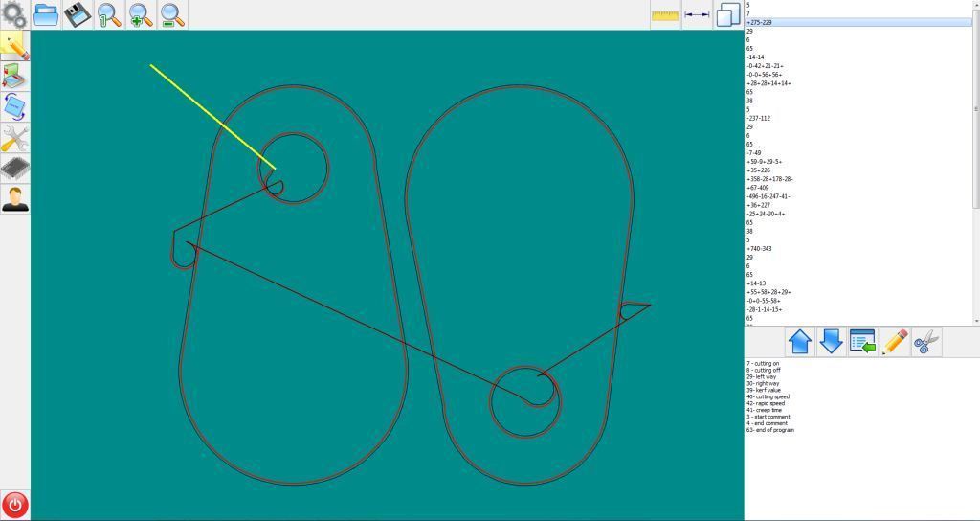Image resolution: width=980 pixels, height=521 pixels.
Task: Move the line down with the blue arrow
Action: (x=832, y=342)
